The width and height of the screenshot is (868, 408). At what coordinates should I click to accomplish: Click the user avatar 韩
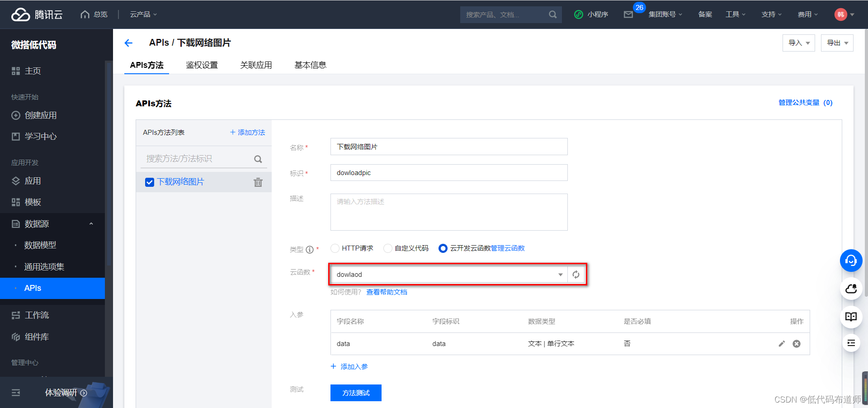click(840, 14)
